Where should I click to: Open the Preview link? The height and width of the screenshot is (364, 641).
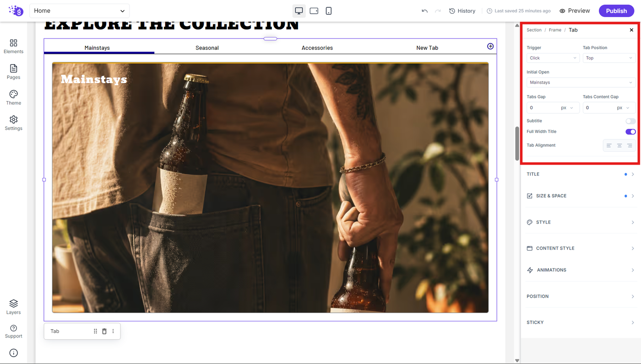pyautogui.click(x=575, y=11)
